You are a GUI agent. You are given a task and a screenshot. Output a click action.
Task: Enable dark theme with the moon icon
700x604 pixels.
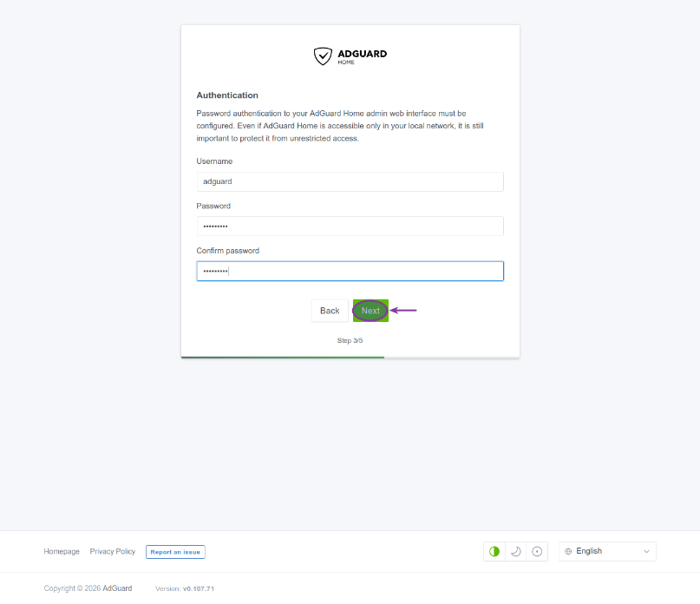pos(515,551)
